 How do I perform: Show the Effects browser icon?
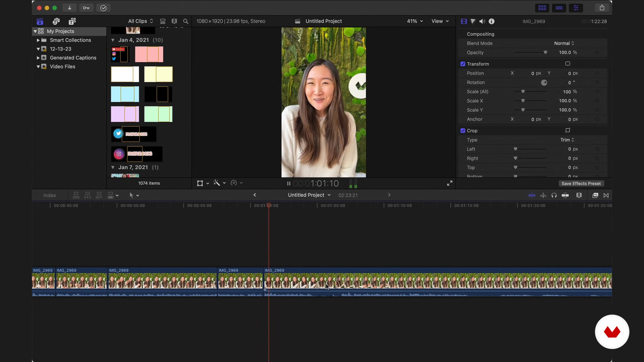coord(595,195)
